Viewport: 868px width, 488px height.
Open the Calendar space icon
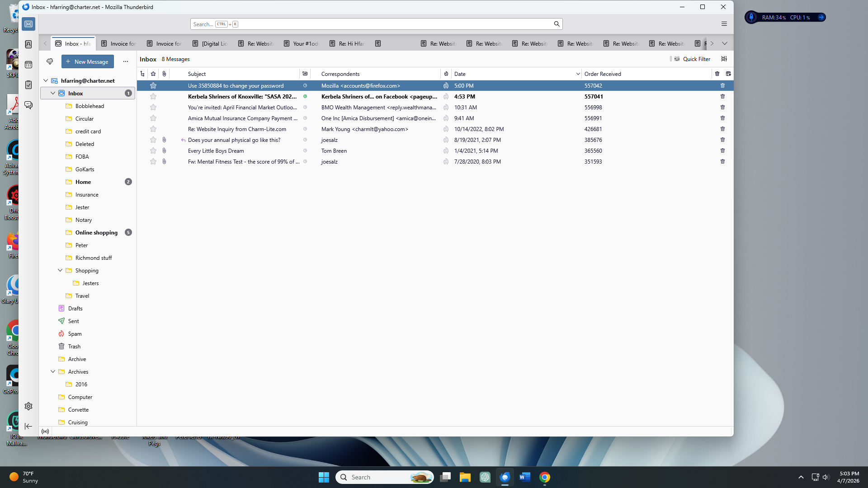coord(28,65)
